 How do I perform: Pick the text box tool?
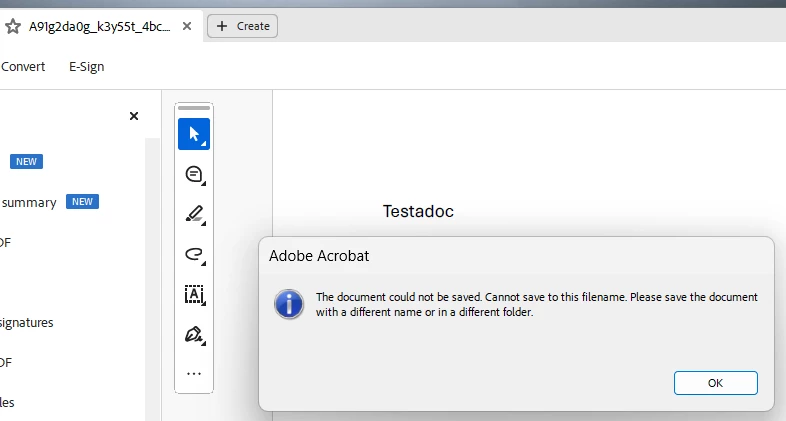[194, 295]
